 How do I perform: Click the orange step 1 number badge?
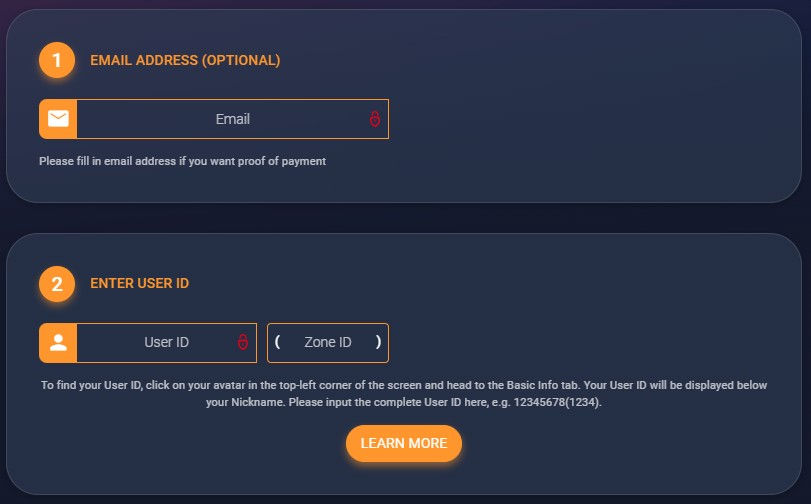point(57,60)
